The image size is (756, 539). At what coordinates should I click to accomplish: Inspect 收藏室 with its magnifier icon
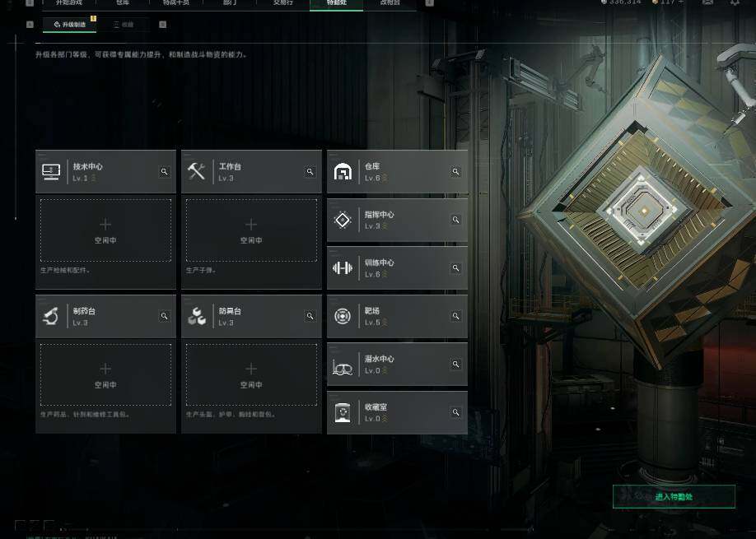pos(455,412)
